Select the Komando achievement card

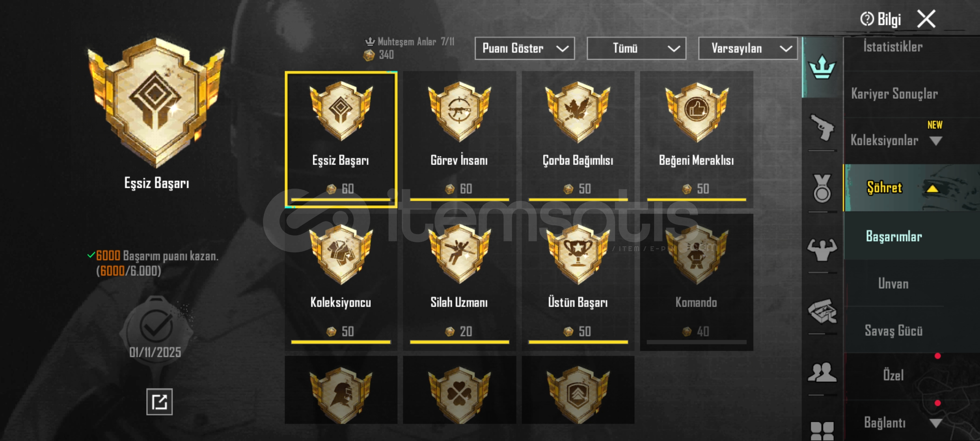pyautogui.click(x=697, y=282)
